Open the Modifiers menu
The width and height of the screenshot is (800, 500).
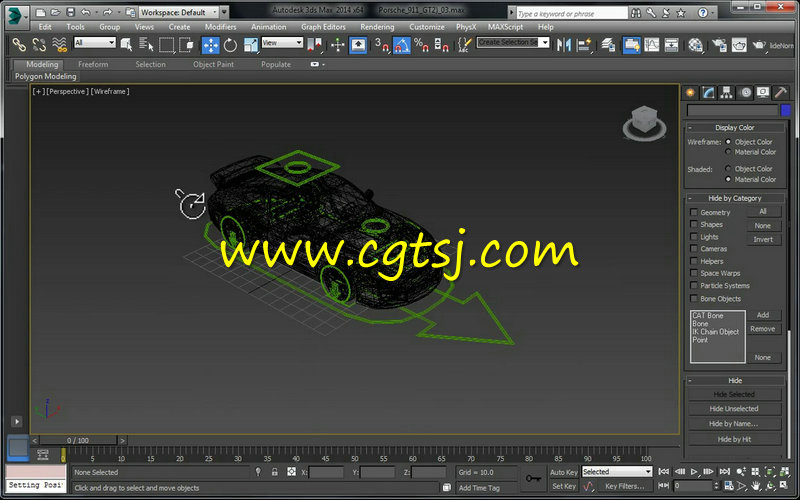[220, 27]
